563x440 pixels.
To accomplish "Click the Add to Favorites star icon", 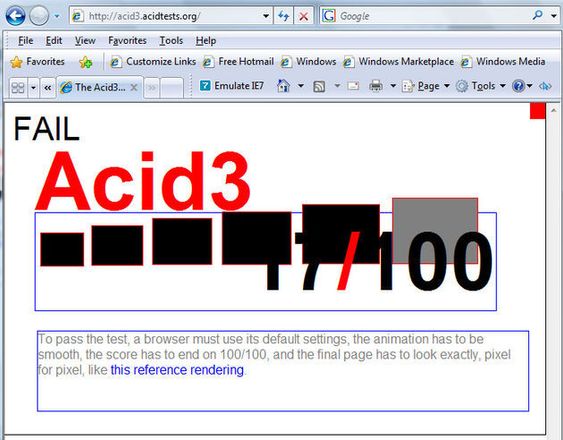I will point(85,62).
